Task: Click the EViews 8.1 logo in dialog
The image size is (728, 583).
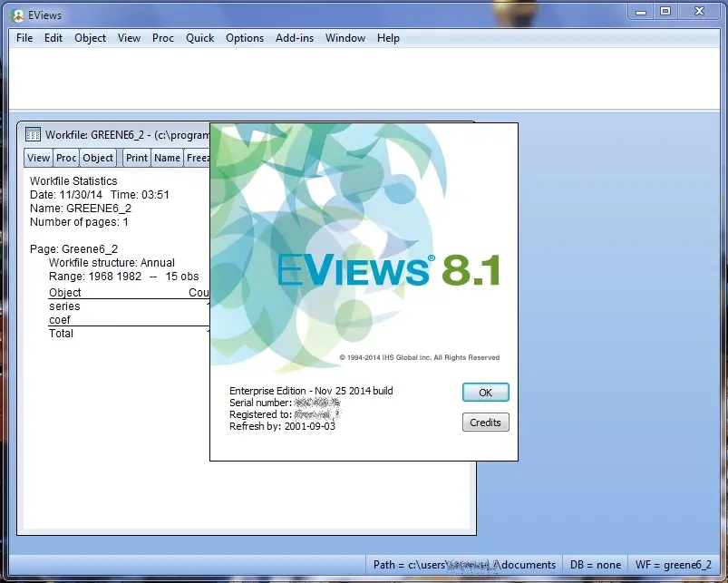Action: [x=389, y=270]
